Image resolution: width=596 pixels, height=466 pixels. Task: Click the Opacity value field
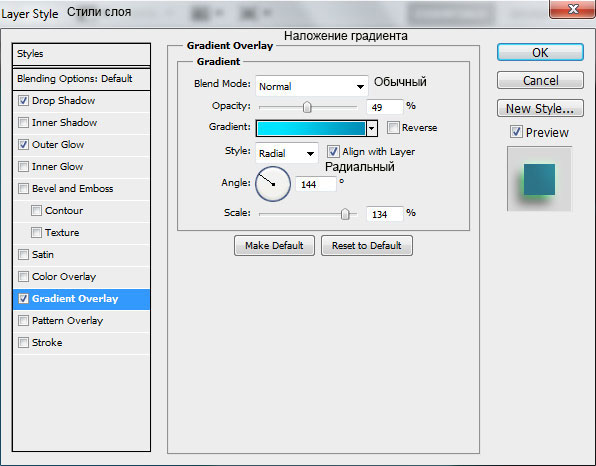(x=384, y=108)
